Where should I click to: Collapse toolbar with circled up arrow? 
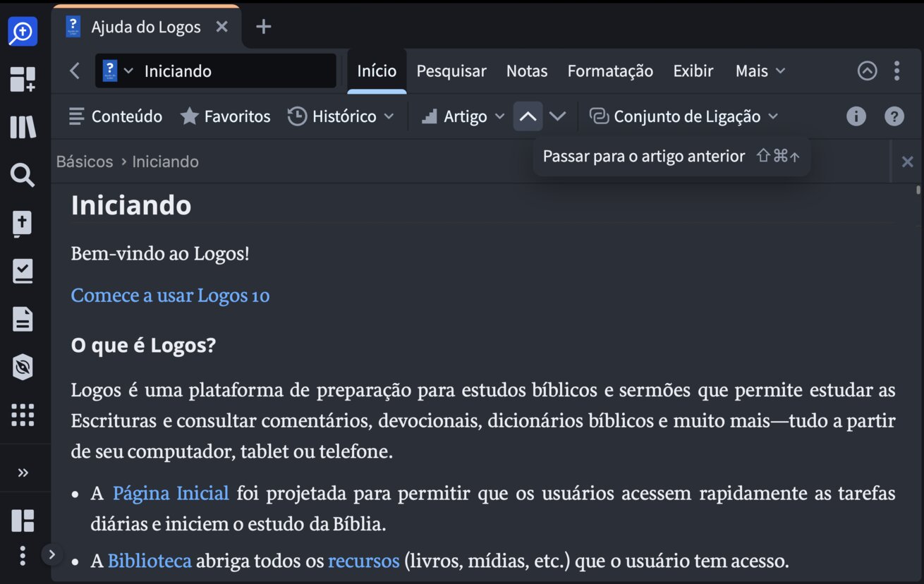point(867,71)
